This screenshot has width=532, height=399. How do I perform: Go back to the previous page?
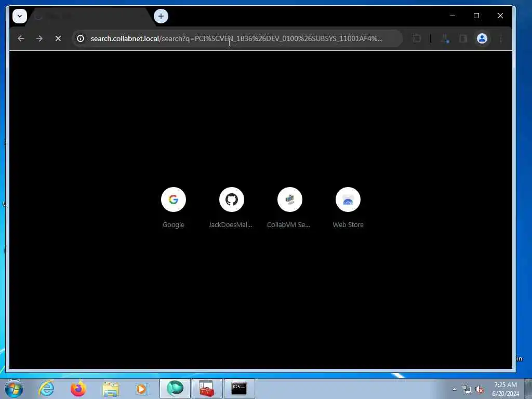tap(21, 38)
